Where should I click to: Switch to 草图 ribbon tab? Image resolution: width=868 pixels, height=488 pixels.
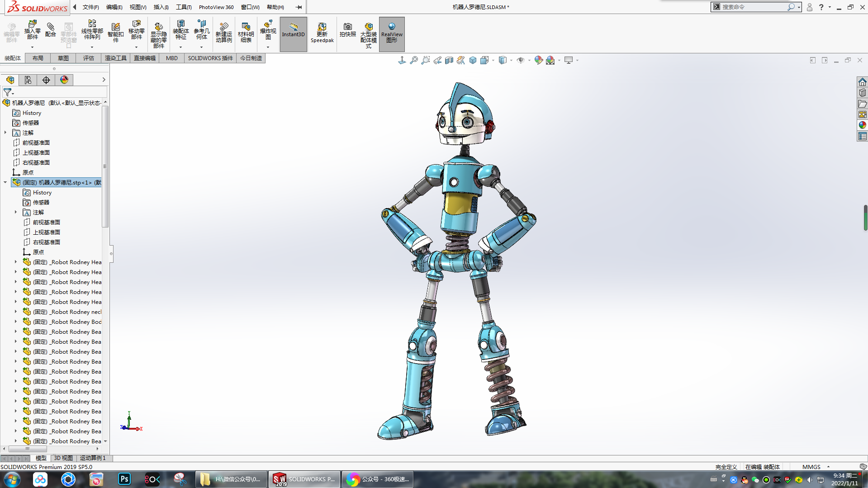coord(63,58)
